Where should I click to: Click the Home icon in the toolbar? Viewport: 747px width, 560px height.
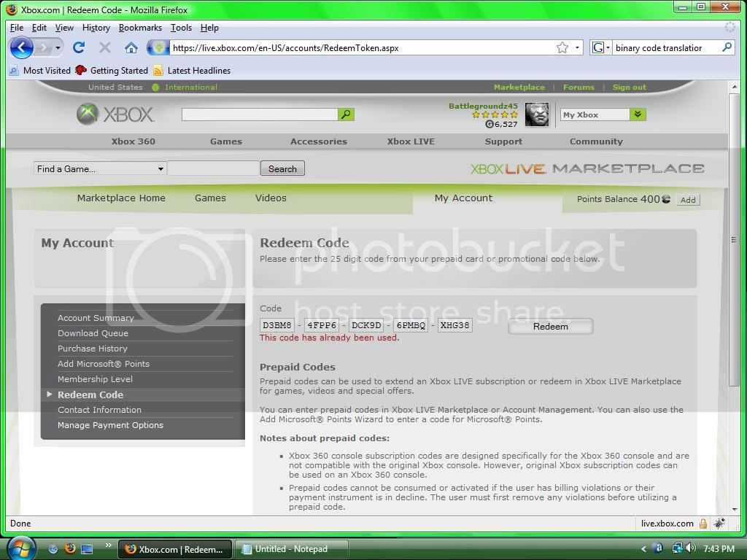tap(131, 47)
